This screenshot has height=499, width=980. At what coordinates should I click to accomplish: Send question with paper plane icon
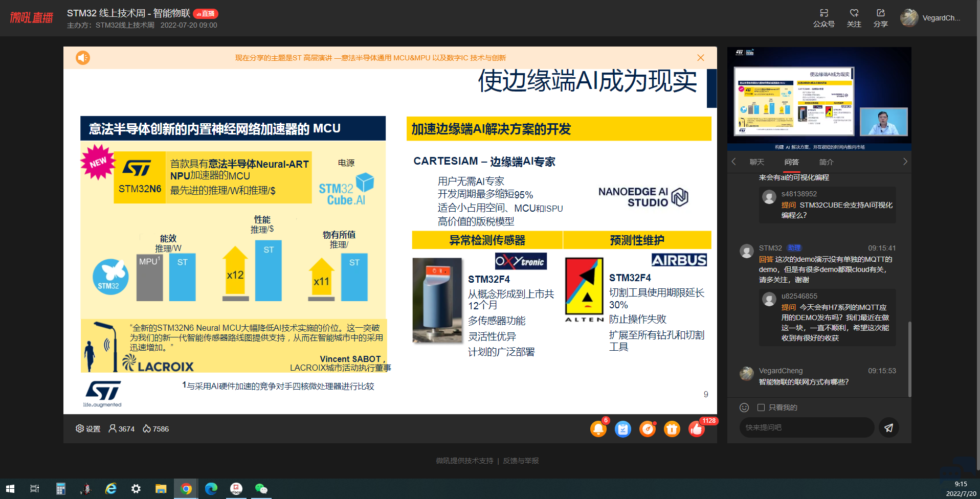pyautogui.click(x=888, y=428)
